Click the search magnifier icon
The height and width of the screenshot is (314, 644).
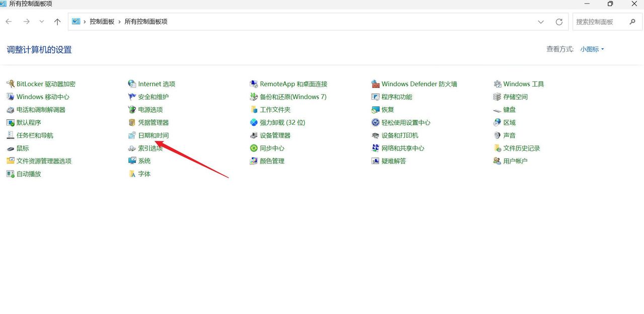[632, 22]
